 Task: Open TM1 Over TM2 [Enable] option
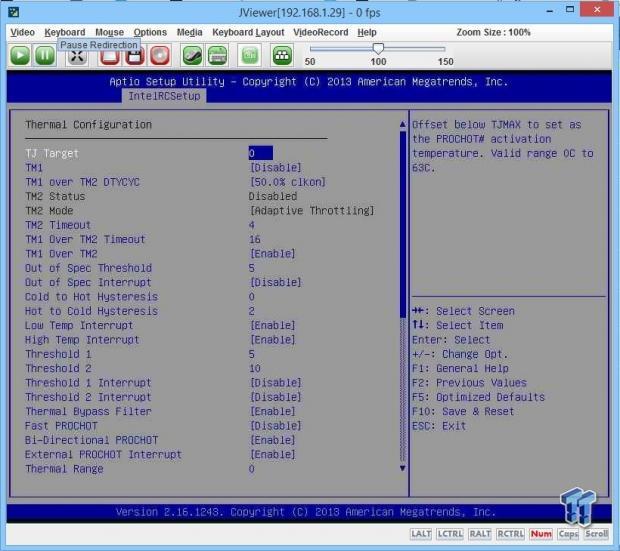(272, 254)
